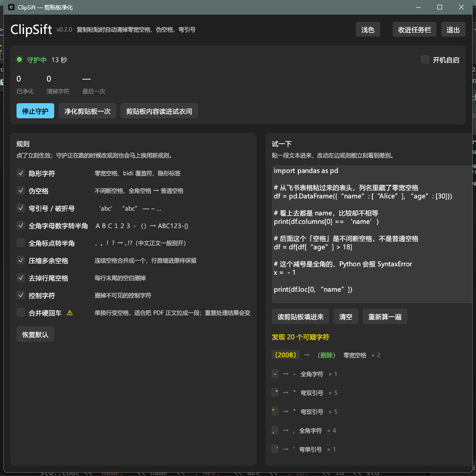This screenshot has width=476, height=476.
Task: Click the 恢复默认 button
Action: [35, 334]
